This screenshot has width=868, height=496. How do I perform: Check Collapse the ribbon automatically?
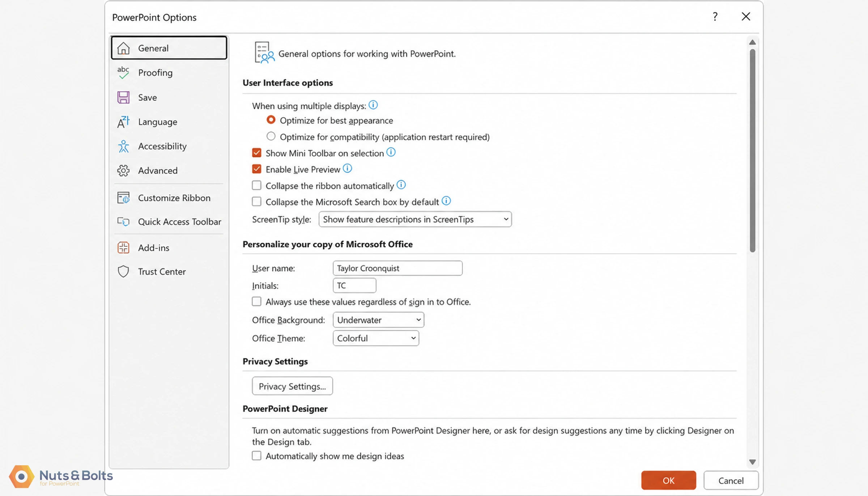pos(257,185)
